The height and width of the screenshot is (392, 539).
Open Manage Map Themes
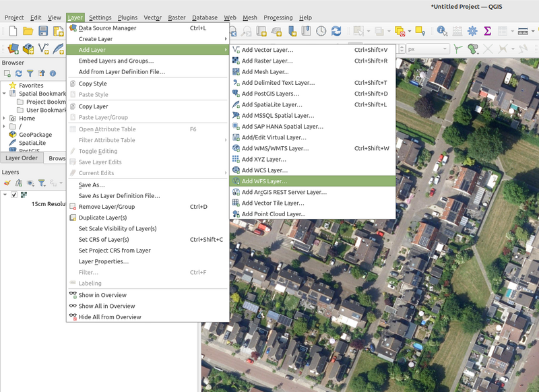pos(30,183)
